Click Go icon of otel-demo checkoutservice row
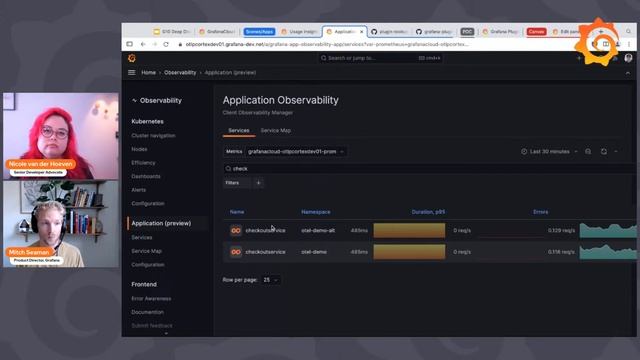 click(236, 252)
